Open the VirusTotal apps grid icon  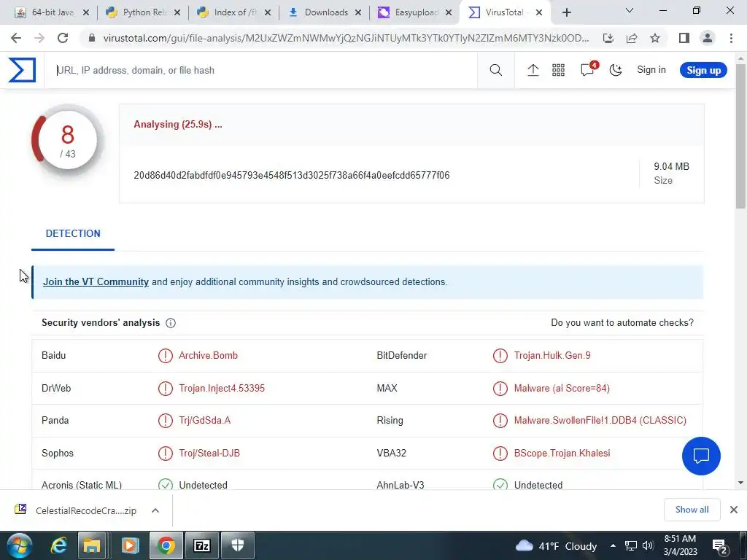tap(558, 70)
